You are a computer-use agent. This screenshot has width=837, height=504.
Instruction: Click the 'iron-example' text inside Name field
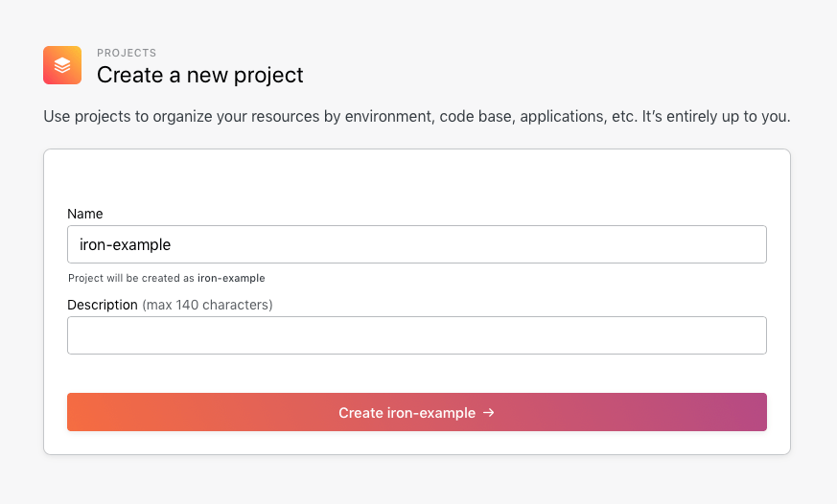tap(125, 244)
